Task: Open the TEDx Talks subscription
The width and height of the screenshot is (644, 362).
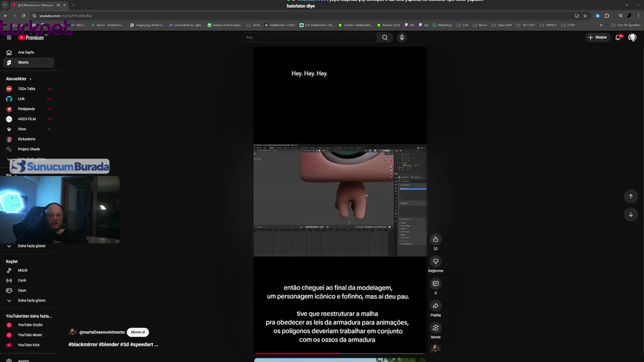Action: click(x=28, y=89)
